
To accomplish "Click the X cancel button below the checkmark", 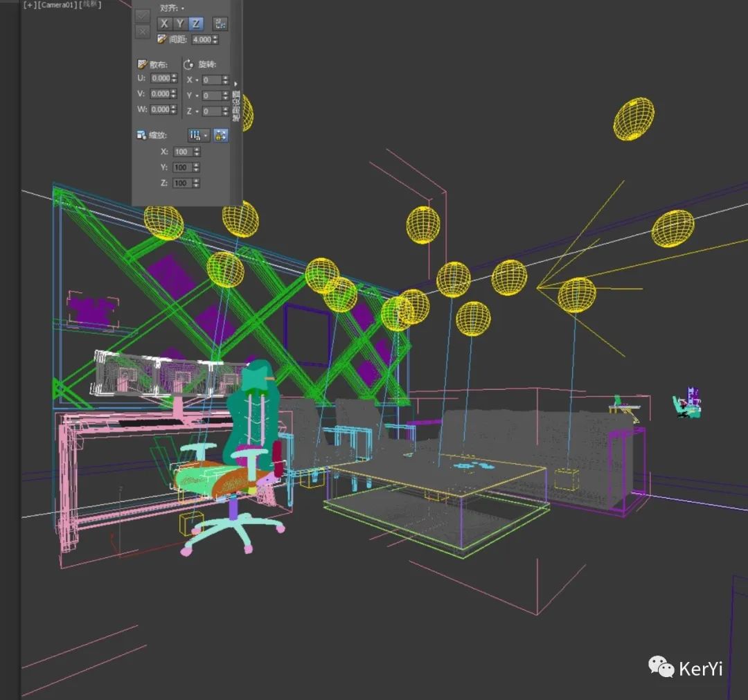I will pyautogui.click(x=142, y=31).
